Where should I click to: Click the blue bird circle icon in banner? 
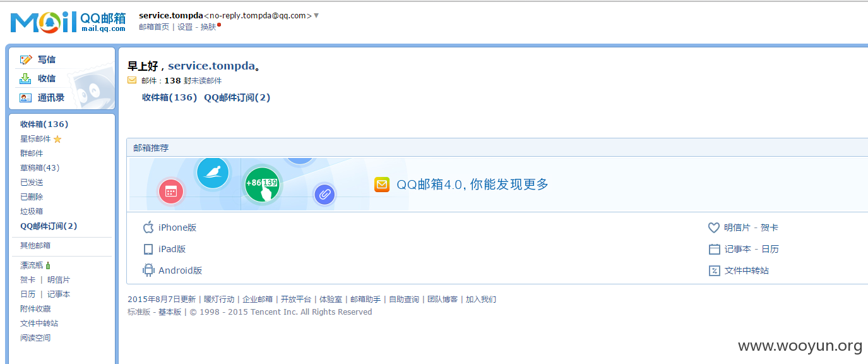coord(213,173)
